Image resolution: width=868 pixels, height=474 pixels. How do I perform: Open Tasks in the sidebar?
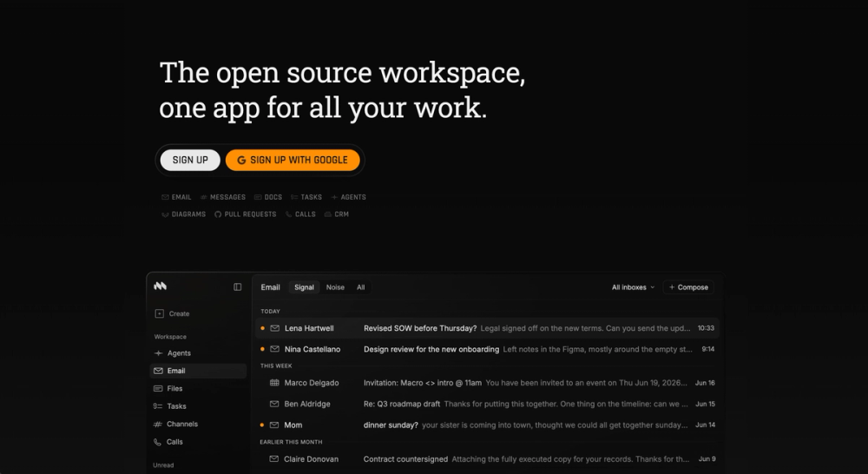pyautogui.click(x=198, y=406)
